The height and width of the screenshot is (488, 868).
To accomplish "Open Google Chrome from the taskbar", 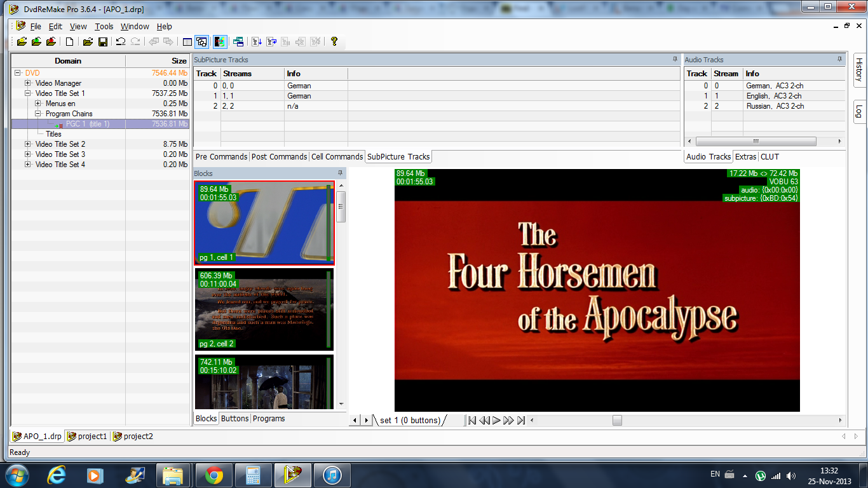I will coord(214,475).
